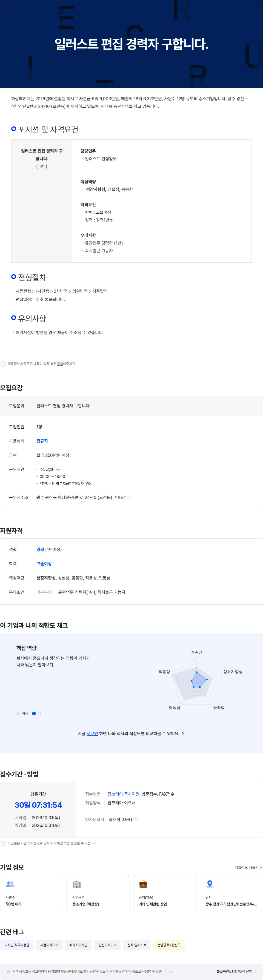Click the 일러스트 편집 경력자 구합니다 banner title
Image resolution: width=263 pixels, height=980 pixels.
pyautogui.click(x=131, y=44)
